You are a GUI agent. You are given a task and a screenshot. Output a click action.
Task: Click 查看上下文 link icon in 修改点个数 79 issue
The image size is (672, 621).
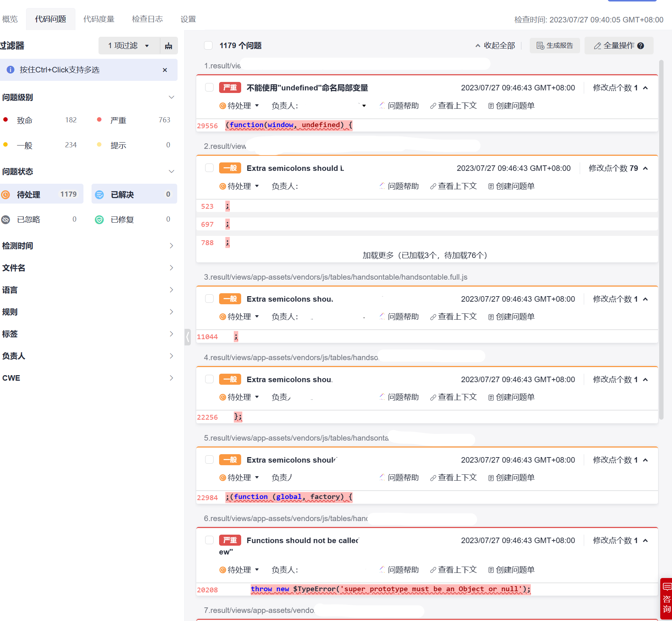click(433, 187)
